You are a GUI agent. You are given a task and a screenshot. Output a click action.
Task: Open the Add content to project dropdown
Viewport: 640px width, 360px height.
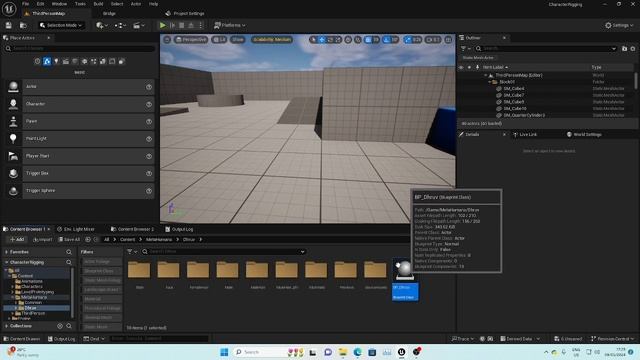102,25
